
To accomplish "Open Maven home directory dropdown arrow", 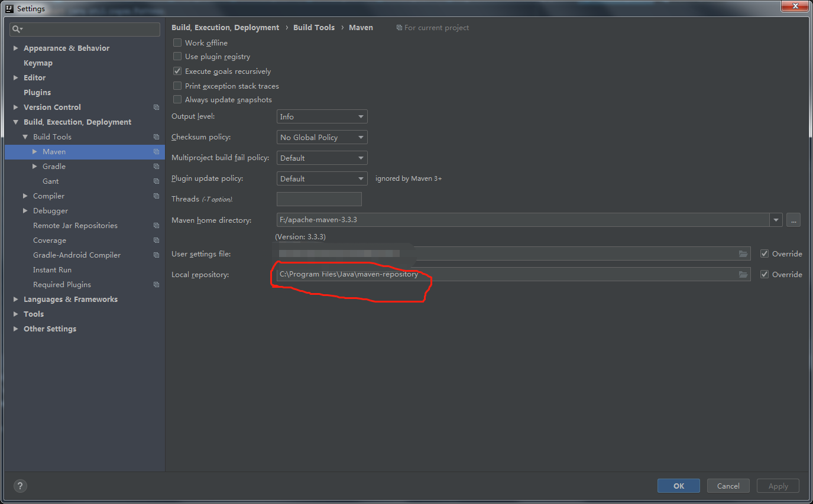I will (776, 220).
